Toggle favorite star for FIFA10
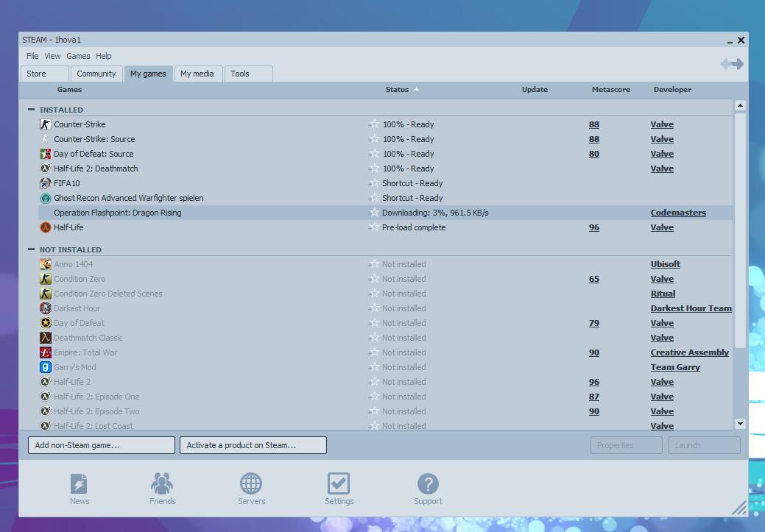This screenshot has width=765, height=532. click(x=373, y=183)
